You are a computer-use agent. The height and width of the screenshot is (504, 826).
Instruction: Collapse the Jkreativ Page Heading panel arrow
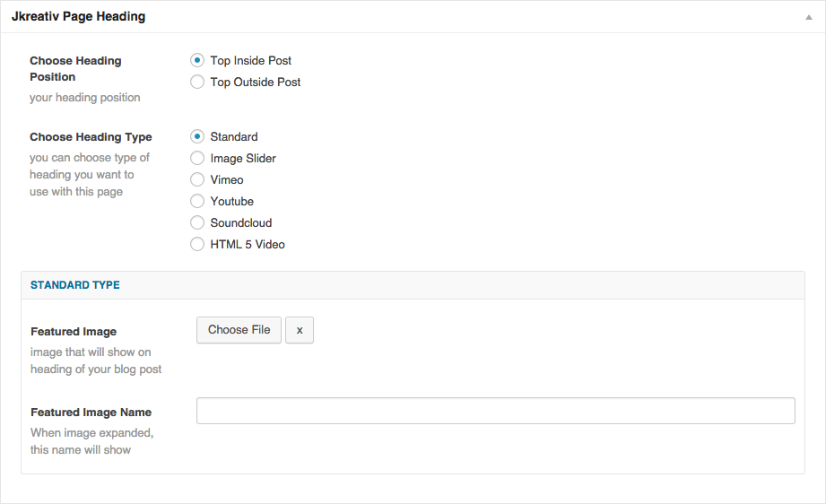point(809,17)
